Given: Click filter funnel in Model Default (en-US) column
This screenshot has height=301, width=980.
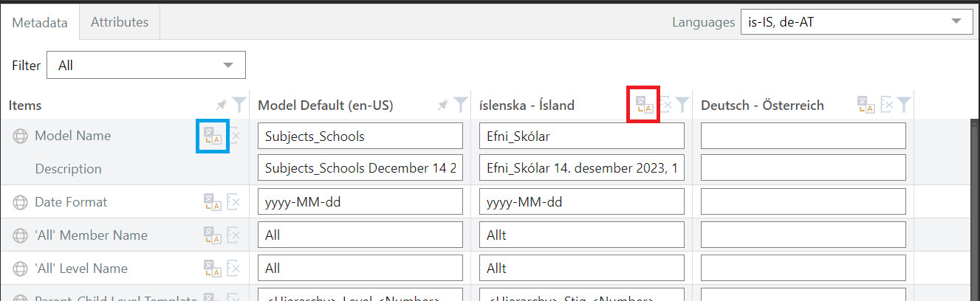Looking at the screenshot, I should click(x=461, y=105).
